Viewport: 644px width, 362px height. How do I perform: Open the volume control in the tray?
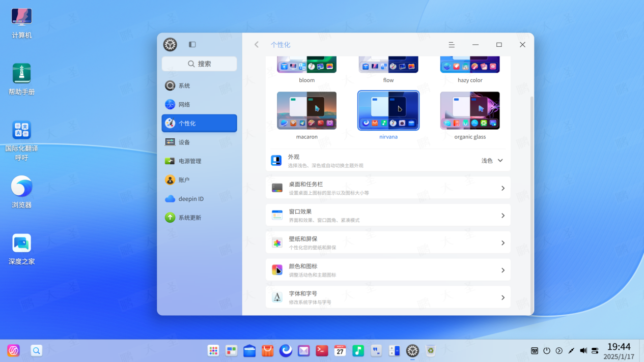pyautogui.click(x=583, y=351)
